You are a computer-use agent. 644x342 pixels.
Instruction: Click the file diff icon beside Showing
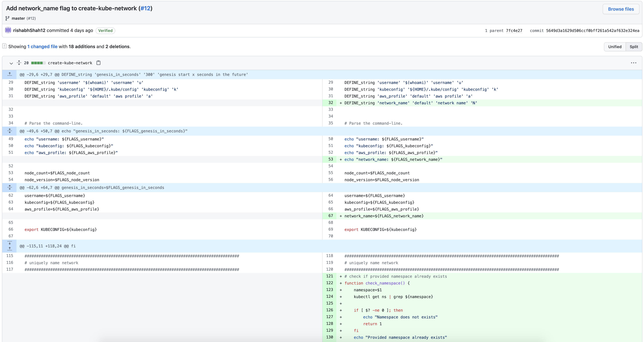pos(5,46)
